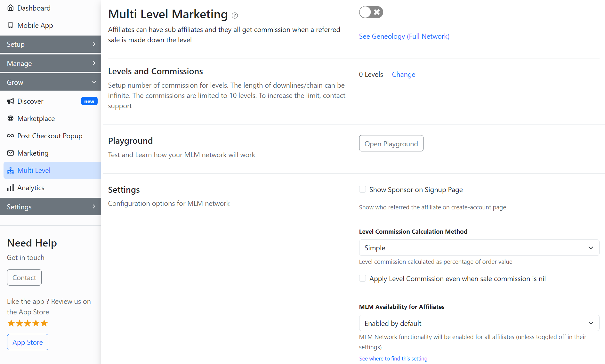The image size is (605, 364).
Task: Click the five-star rating stars
Action: click(x=28, y=323)
